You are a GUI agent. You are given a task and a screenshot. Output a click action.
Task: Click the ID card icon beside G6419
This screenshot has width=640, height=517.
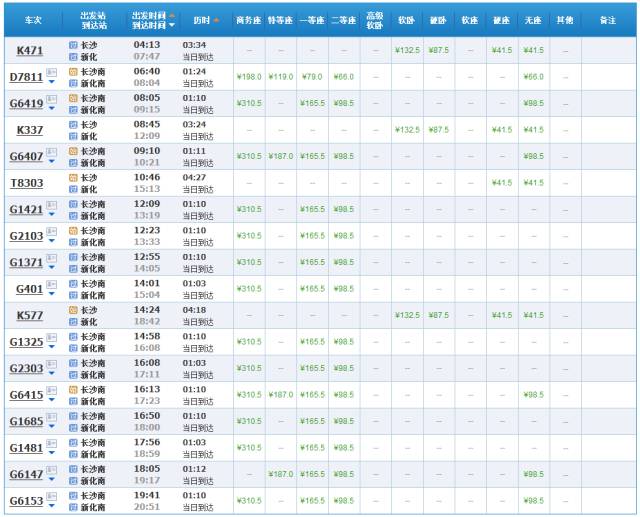(x=51, y=99)
